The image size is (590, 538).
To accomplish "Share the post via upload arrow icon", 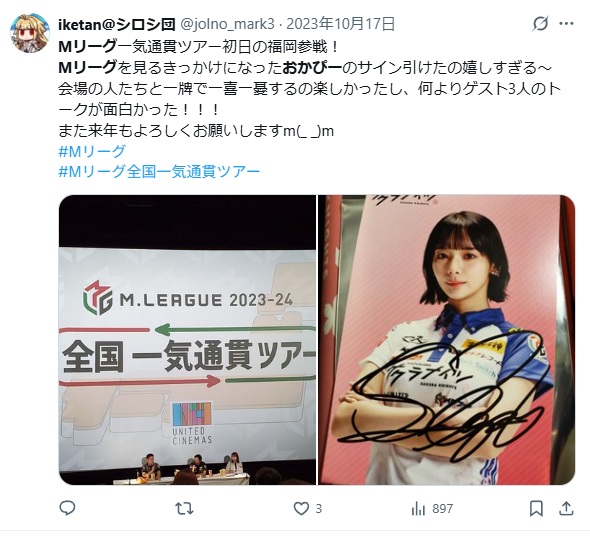I will (x=566, y=508).
